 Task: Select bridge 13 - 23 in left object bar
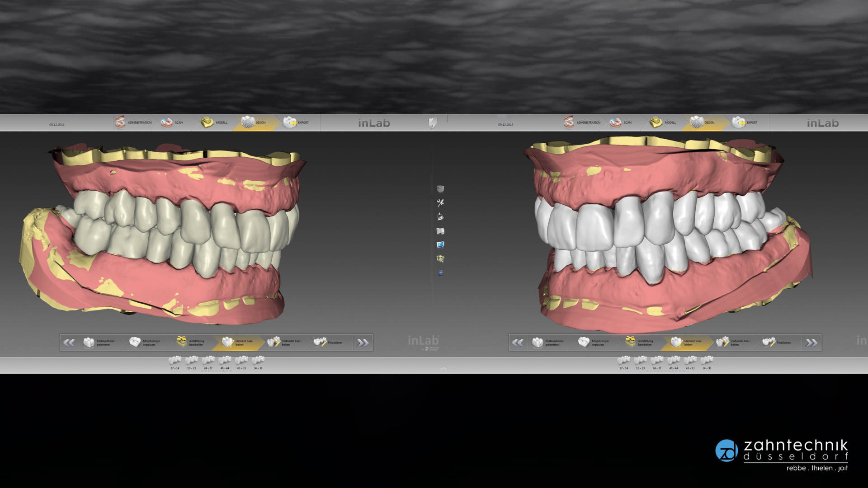click(x=192, y=363)
